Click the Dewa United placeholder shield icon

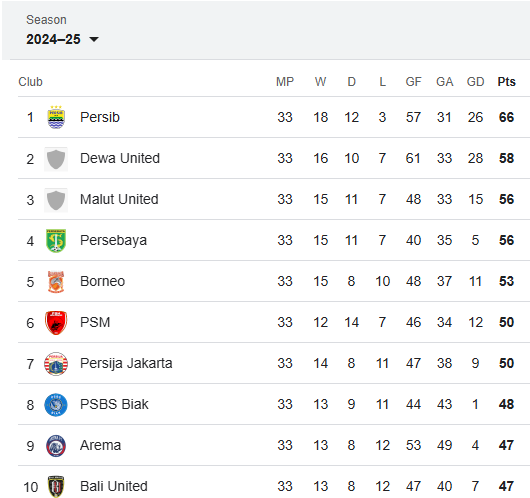(x=56, y=159)
